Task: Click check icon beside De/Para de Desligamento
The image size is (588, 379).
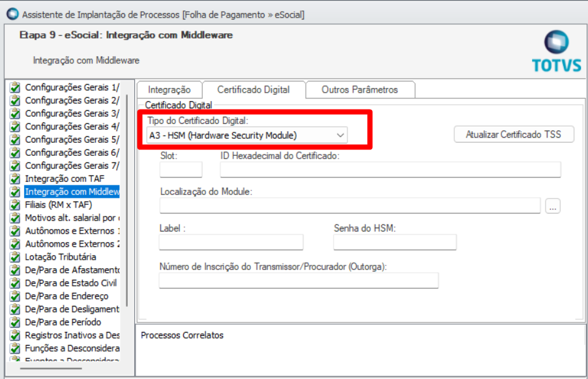Action: click(x=15, y=309)
